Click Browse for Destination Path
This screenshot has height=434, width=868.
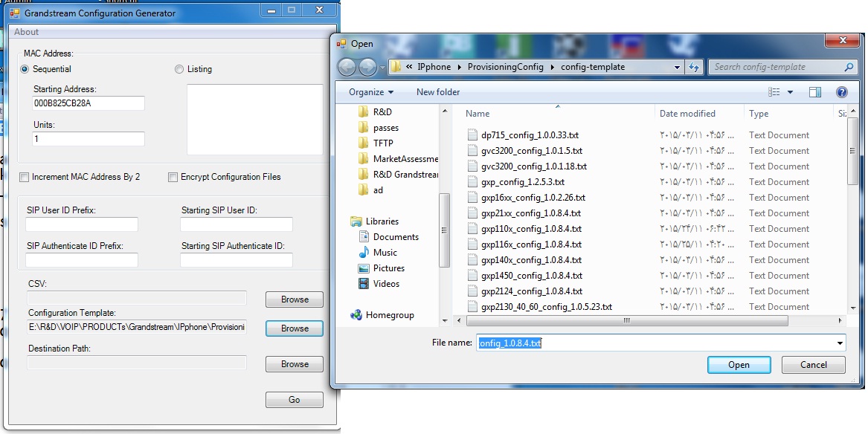click(295, 364)
